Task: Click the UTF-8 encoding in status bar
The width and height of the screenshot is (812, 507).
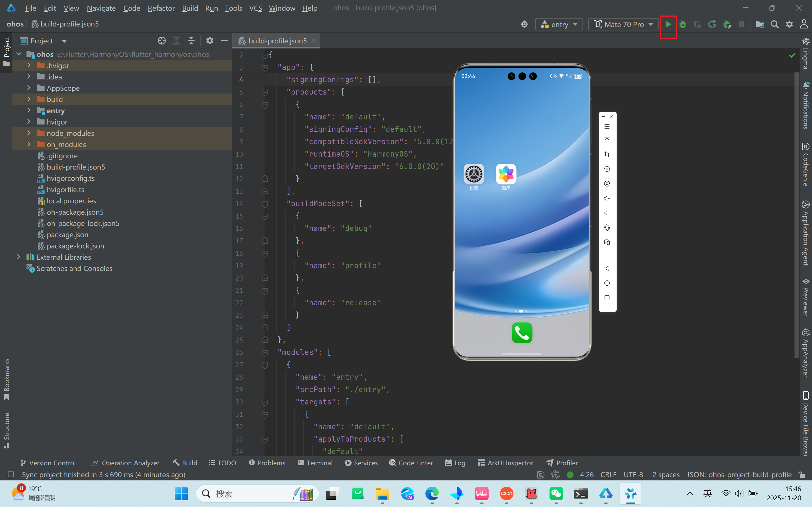Action: [633, 475]
